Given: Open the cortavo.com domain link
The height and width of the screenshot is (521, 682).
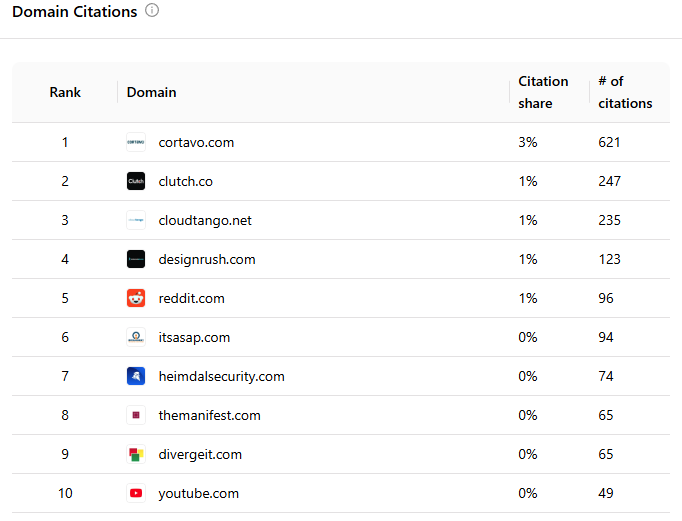Looking at the screenshot, I should [x=196, y=142].
